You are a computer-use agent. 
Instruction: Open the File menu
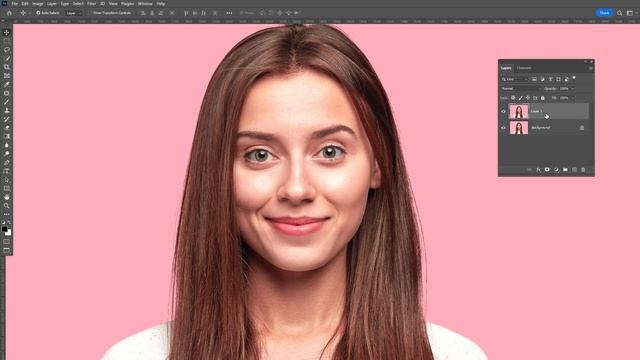(x=14, y=4)
